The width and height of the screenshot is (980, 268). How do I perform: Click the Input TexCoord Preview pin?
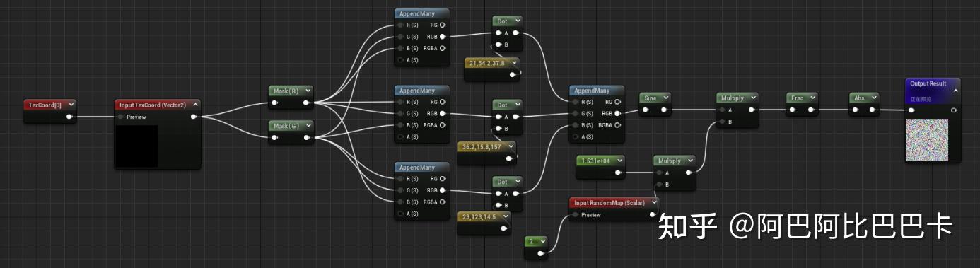point(122,117)
